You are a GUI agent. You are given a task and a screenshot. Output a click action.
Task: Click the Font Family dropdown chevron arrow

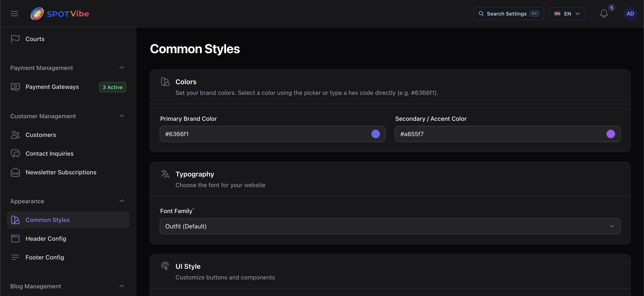[612, 226]
